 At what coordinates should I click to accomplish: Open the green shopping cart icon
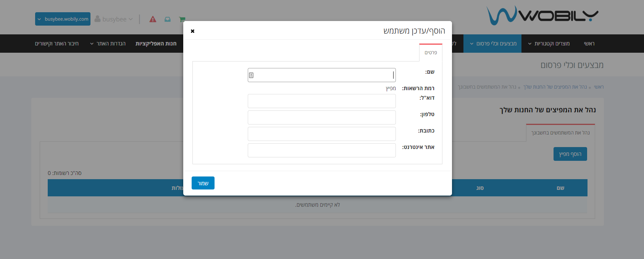tap(182, 19)
